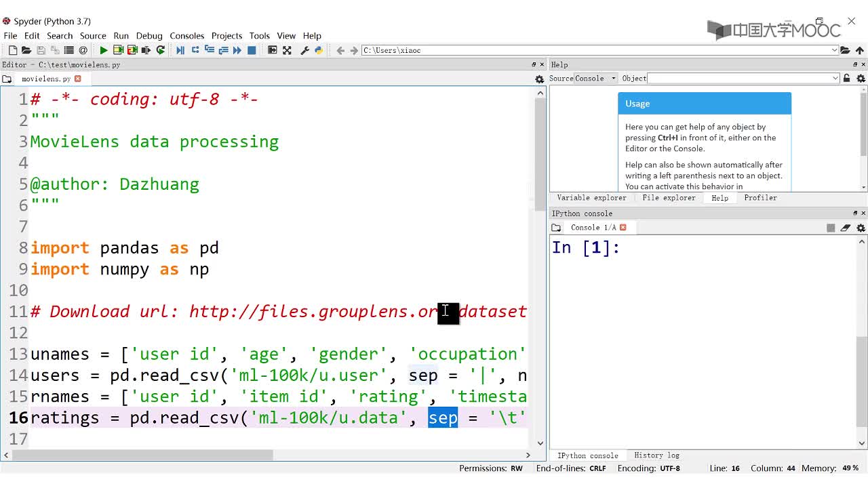This screenshot has width=868, height=488.
Task: Open the Projects menu
Action: 226,36
